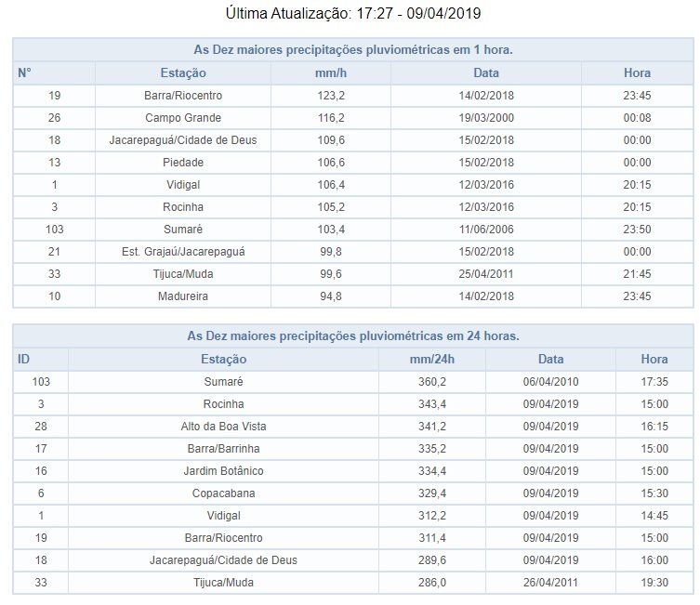Select the date '26/04/2011'

[x=551, y=583]
